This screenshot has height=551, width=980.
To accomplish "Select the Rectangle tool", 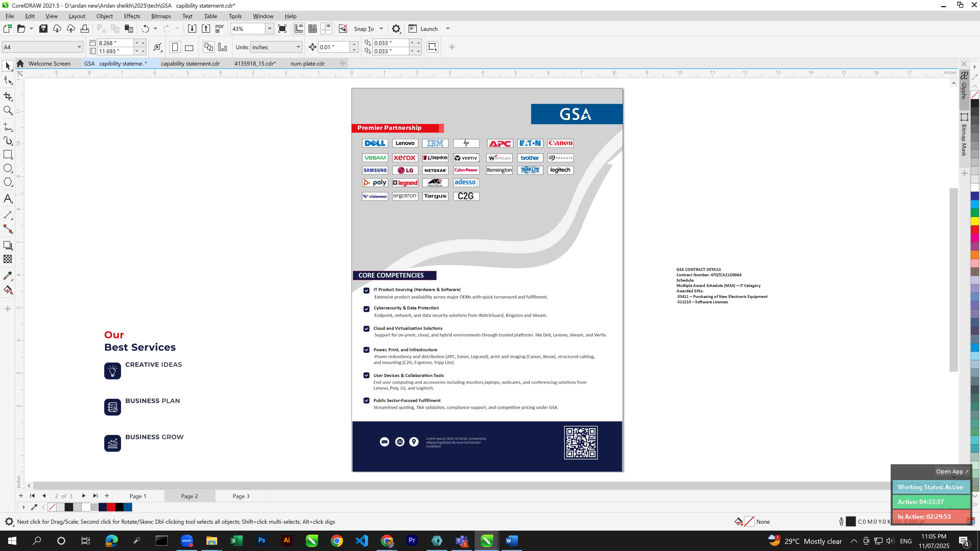I will (8, 154).
